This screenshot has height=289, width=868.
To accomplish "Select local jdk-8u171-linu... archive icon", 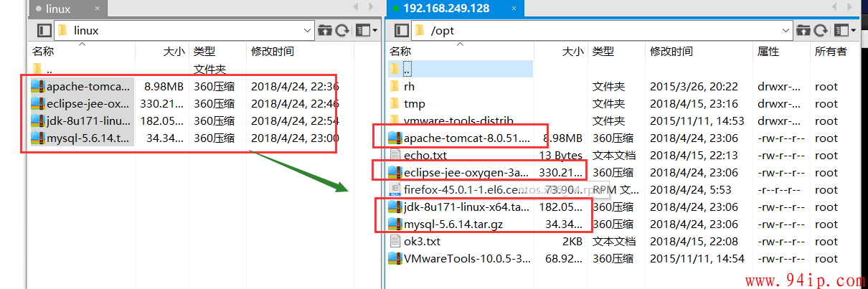I will 38,120.
